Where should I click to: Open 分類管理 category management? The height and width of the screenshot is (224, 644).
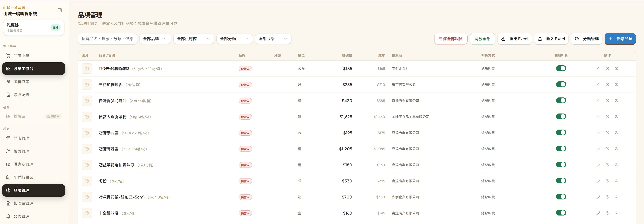click(587, 39)
